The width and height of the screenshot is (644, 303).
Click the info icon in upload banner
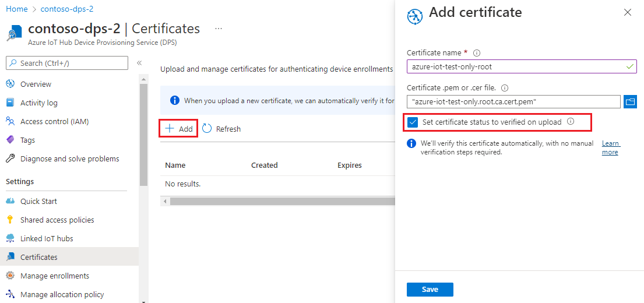coord(175,100)
